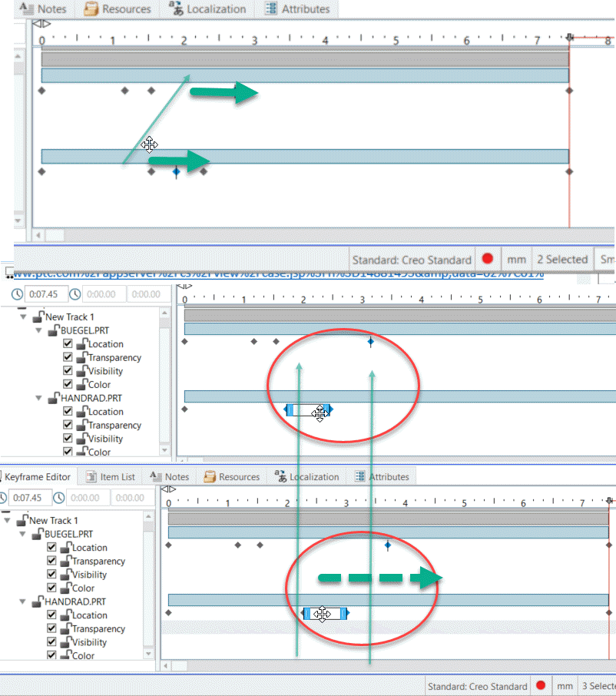This screenshot has height=696, width=616.
Task: Click the tree scroll-down arrow in the middle screenshot
Action: [x=164, y=450]
